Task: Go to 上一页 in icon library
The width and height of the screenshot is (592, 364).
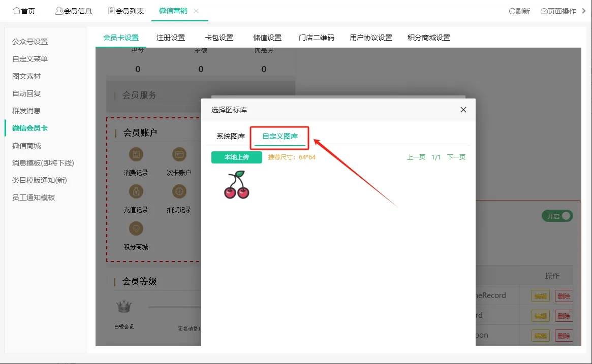Action: 416,157
